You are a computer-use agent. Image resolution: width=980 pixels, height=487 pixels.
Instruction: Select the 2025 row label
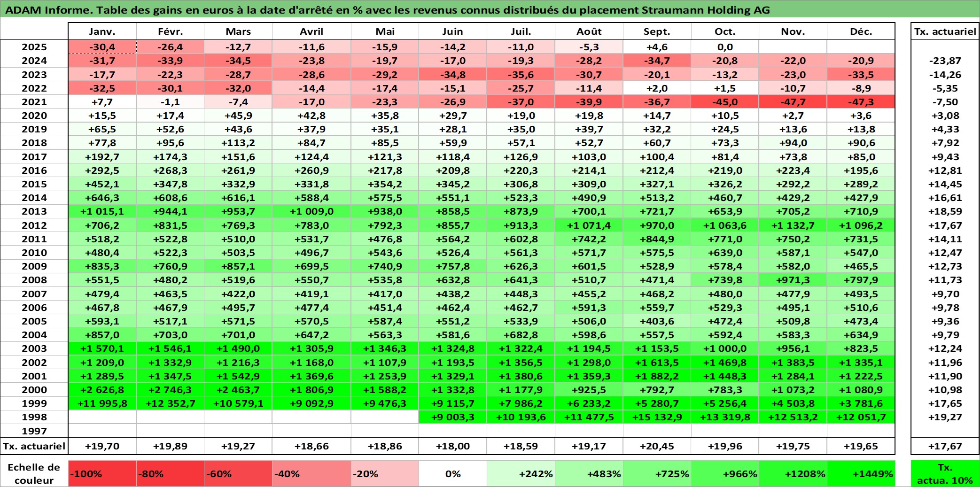tap(34, 47)
